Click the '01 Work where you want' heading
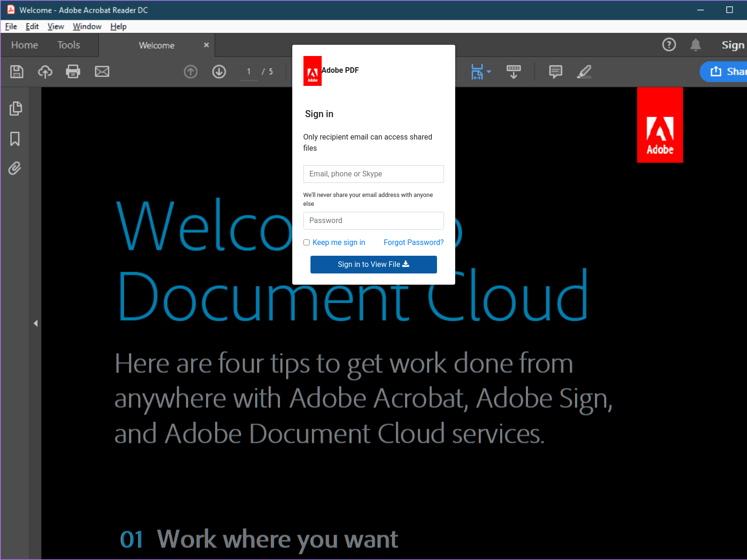The width and height of the screenshot is (747, 560). [259, 539]
